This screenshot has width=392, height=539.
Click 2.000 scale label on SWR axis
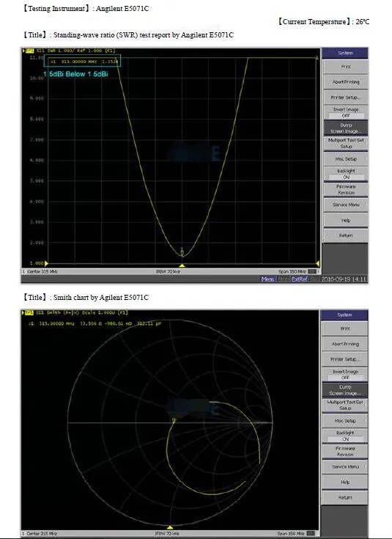[37, 243]
